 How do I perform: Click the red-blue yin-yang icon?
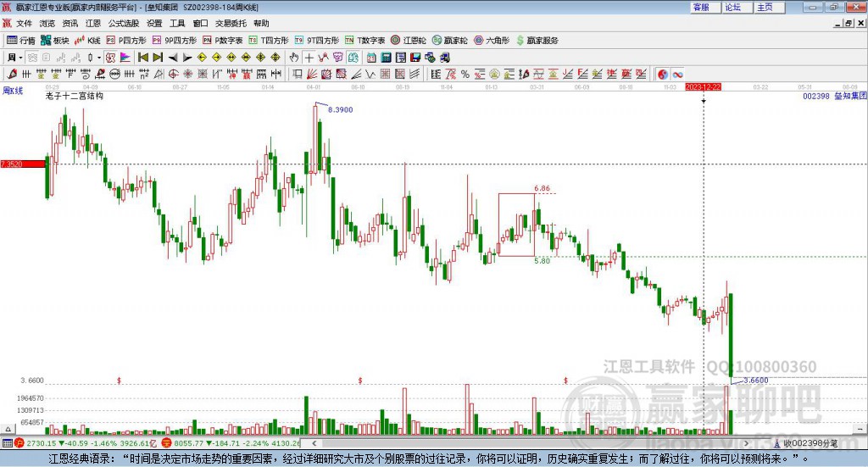coord(663,74)
